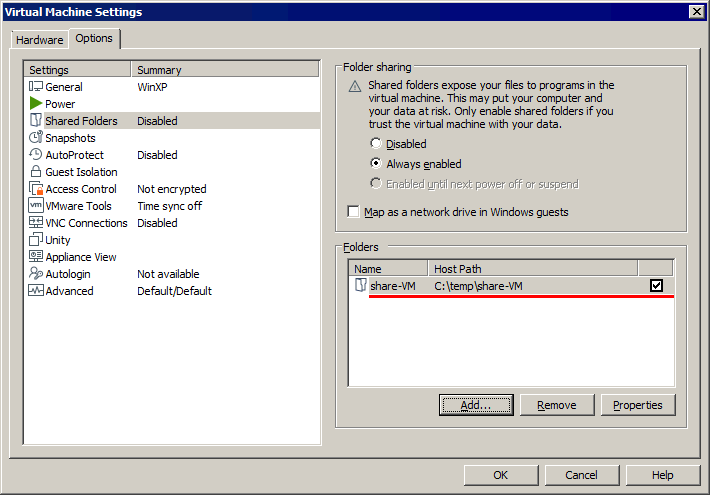Click the Summary column header
This screenshot has width=710, height=495.
(x=225, y=70)
